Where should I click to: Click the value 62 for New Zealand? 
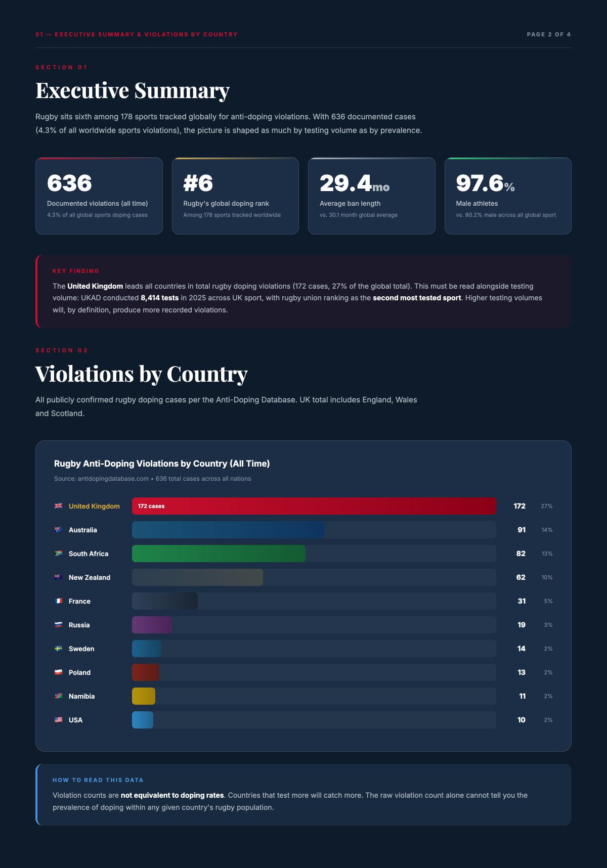pos(521,577)
